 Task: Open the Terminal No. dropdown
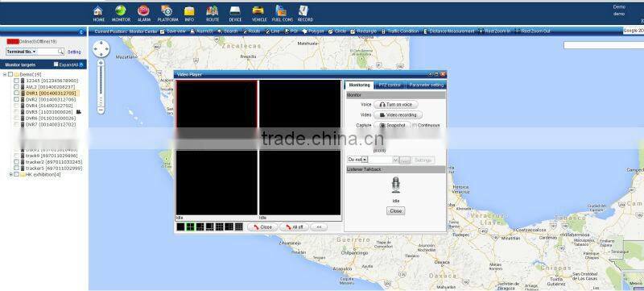22,52
